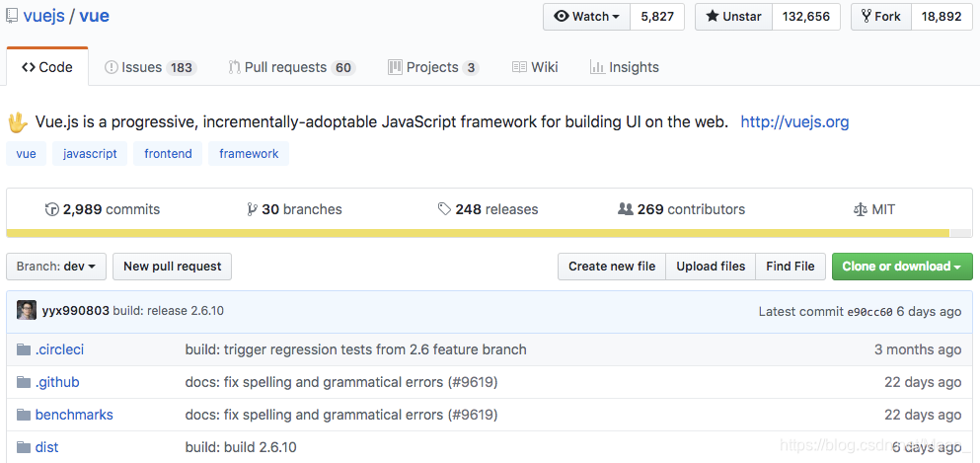The image size is (980, 463).
Task: Click the commits clock icon
Action: (x=52, y=209)
